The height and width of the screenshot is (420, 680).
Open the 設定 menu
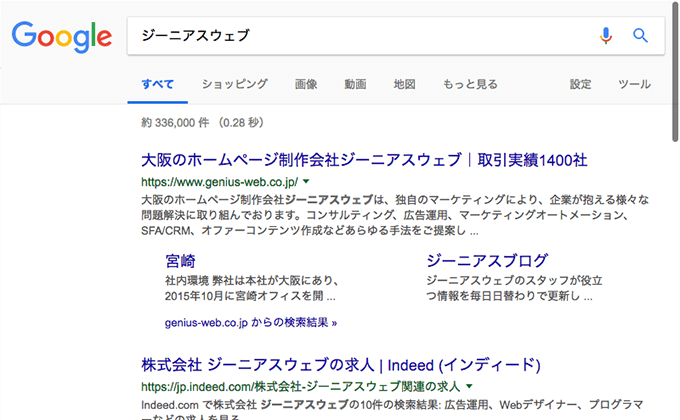tap(580, 84)
